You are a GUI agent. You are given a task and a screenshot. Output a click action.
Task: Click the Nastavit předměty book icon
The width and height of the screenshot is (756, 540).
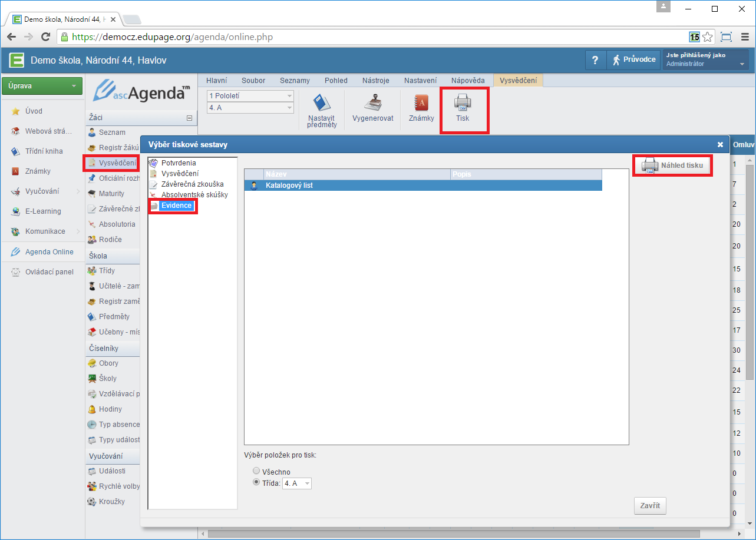(322, 103)
